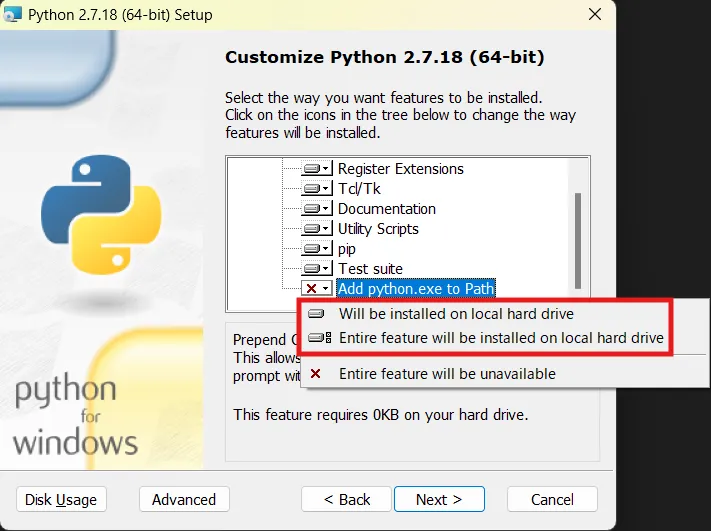Proceed with the Next button
711x531 pixels.
439,499
